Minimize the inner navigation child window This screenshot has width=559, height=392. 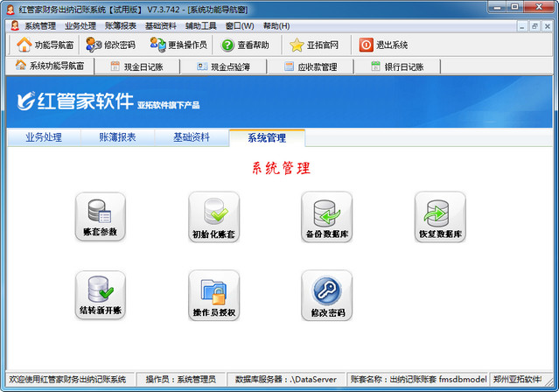coord(522,26)
